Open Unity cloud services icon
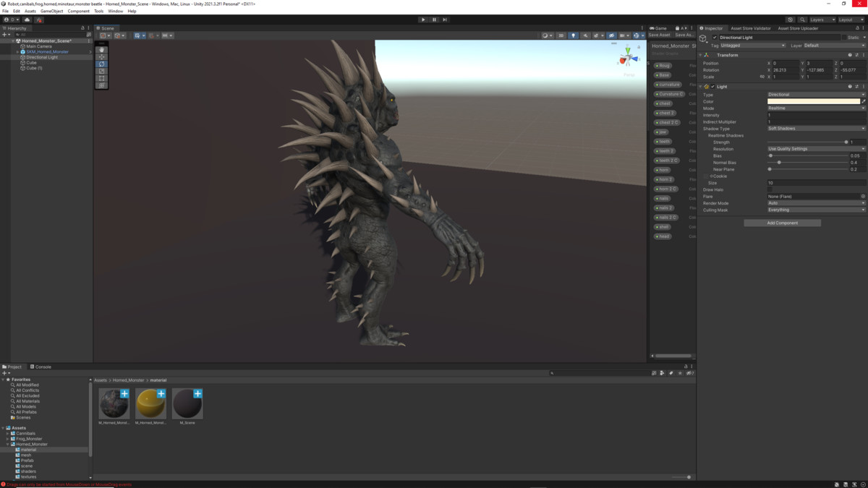Screen dimensions: 868x488 [x=27, y=20]
